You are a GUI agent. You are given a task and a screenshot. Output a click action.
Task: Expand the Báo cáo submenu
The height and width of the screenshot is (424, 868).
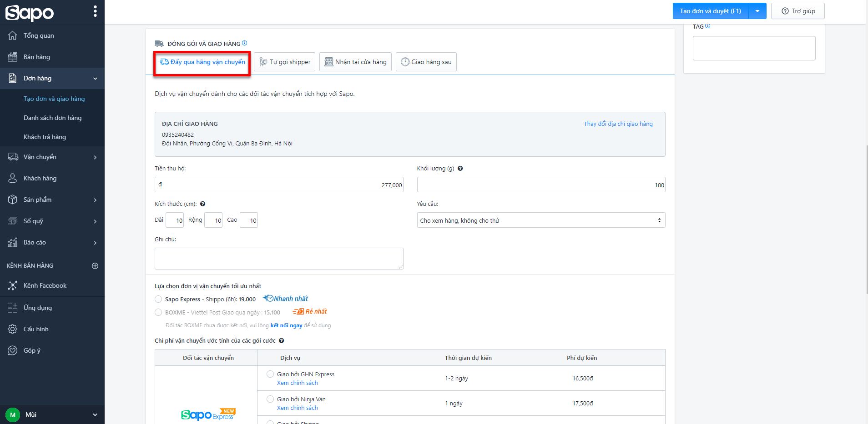[95, 243]
